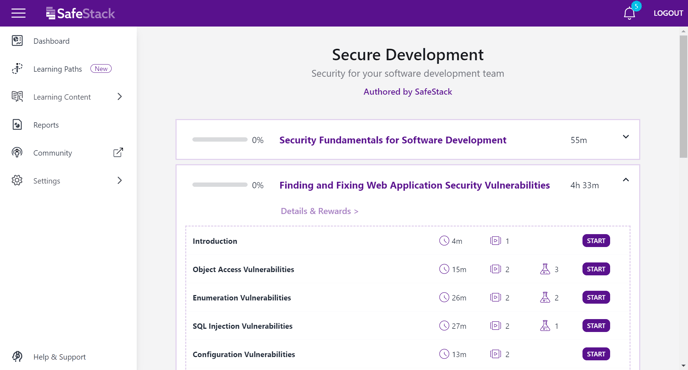Click the clock icon for Configuration Vulnerabilities

click(x=444, y=354)
